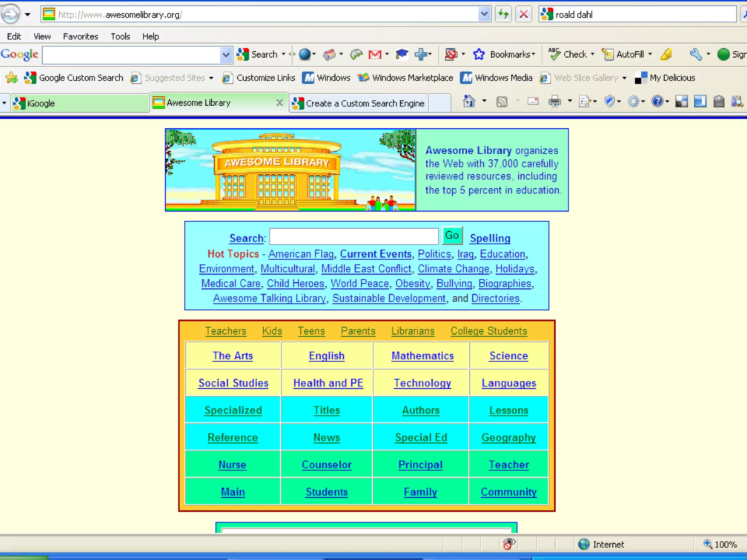This screenshot has width=747, height=560.
Task: Click the Home icon in command bar
Action: click(469, 101)
